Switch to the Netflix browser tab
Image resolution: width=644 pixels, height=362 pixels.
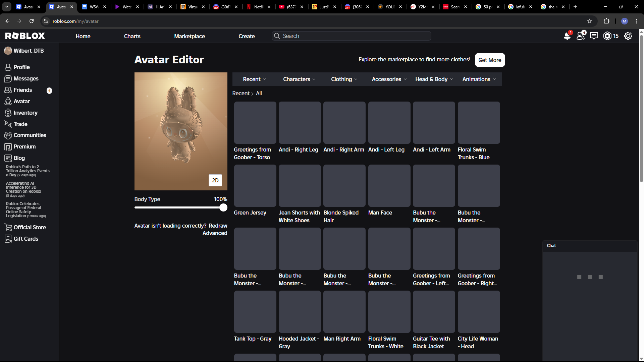[x=259, y=7]
